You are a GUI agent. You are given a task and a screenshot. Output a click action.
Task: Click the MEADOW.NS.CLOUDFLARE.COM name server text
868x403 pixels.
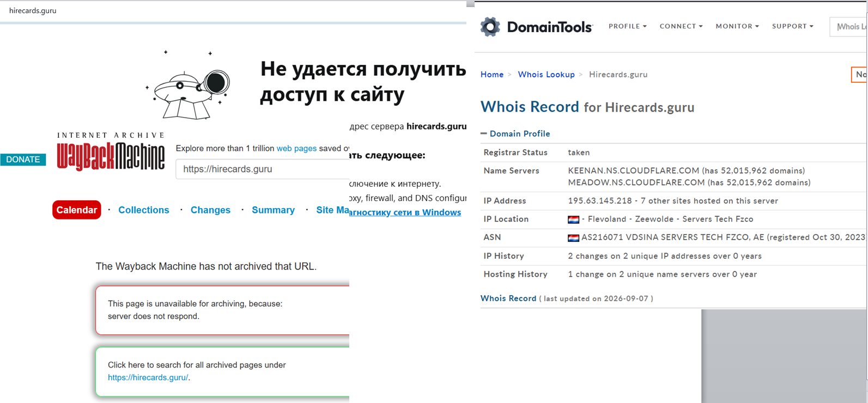pos(636,183)
